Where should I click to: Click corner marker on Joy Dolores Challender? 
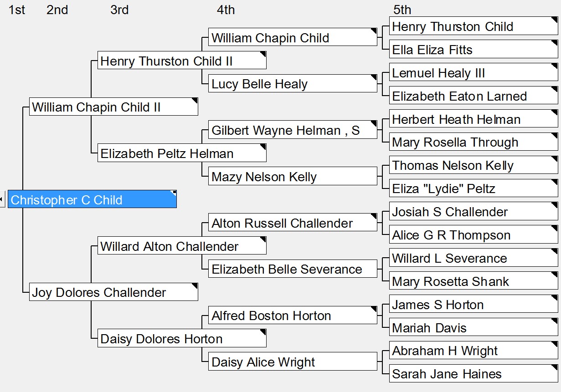(195, 286)
